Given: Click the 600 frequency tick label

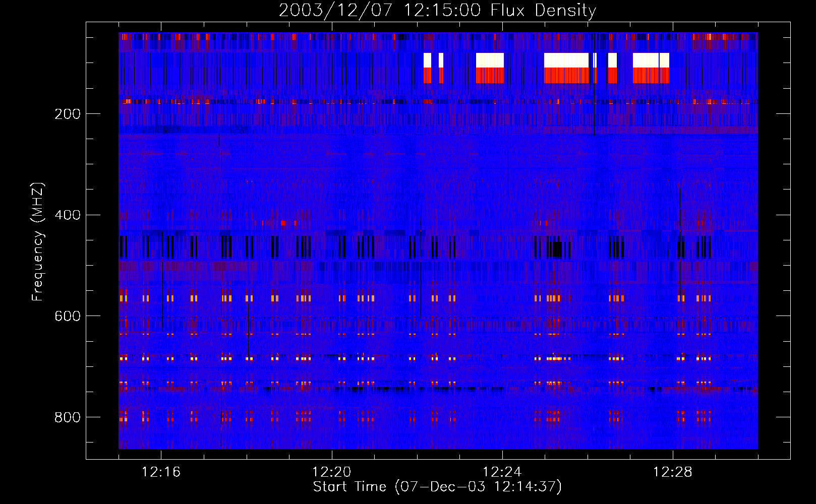Looking at the screenshot, I should point(68,316).
